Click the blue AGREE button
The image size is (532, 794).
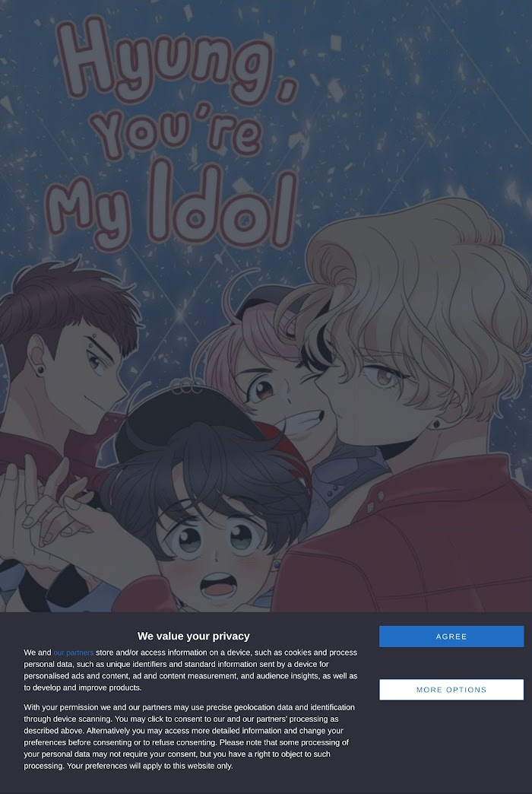coord(451,636)
